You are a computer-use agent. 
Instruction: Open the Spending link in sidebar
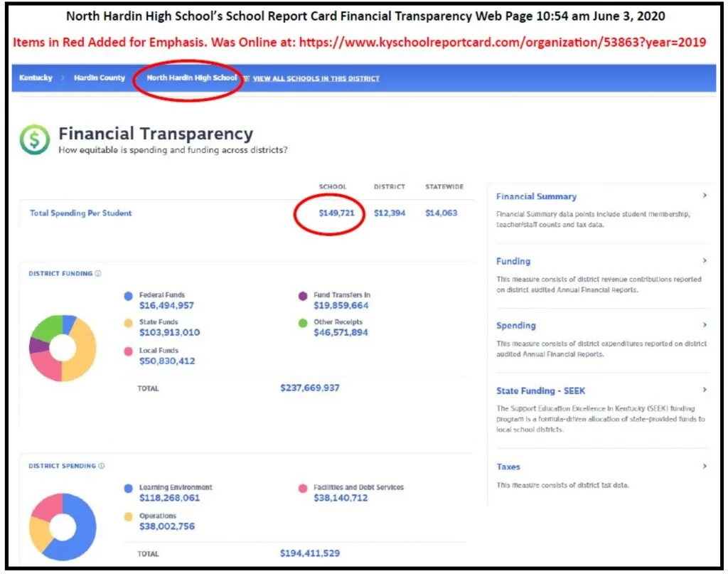(x=516, y=326)
